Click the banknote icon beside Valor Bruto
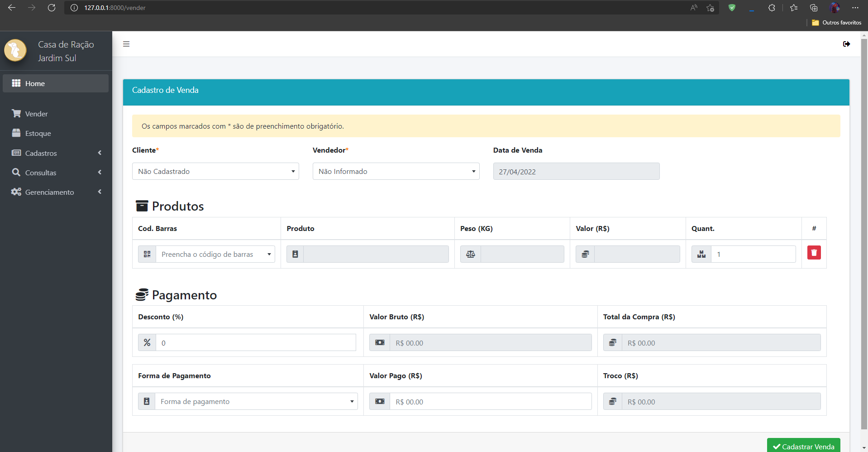 (x=380, y=342)
